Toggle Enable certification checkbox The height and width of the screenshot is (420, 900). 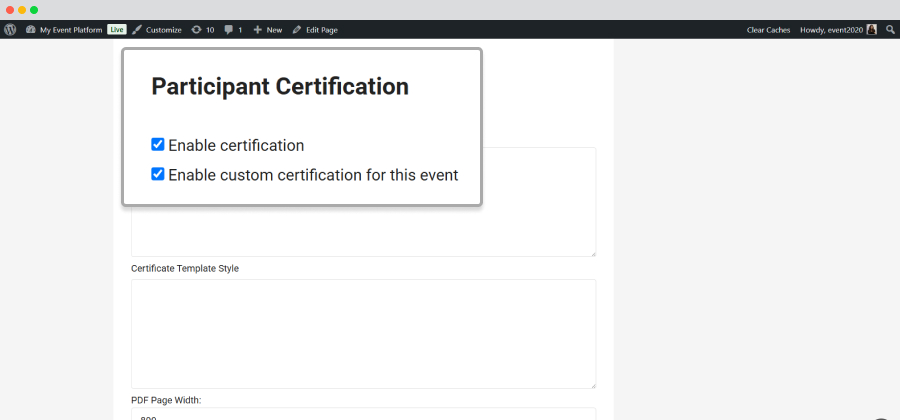[x=158, y=145]
